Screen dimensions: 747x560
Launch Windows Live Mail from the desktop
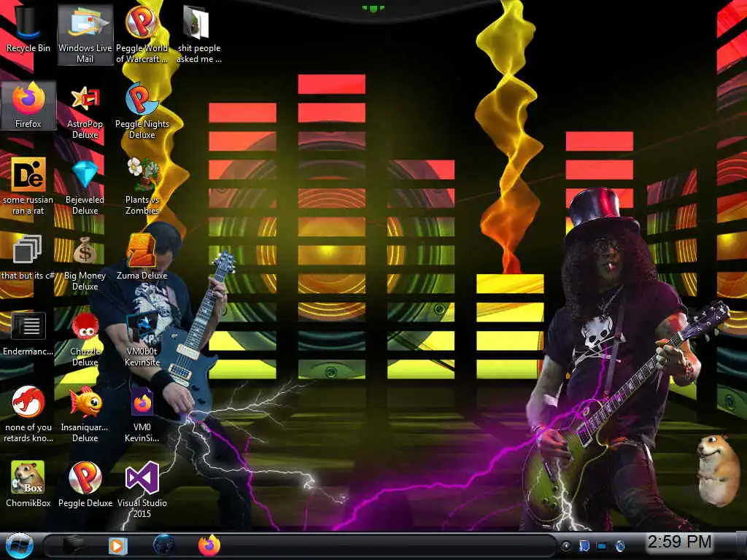pos(85,34)
